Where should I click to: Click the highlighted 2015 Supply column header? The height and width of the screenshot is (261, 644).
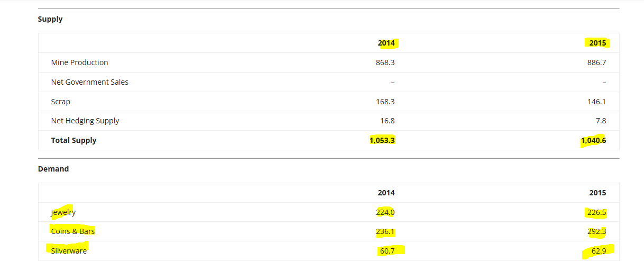[x=597, y=43]
